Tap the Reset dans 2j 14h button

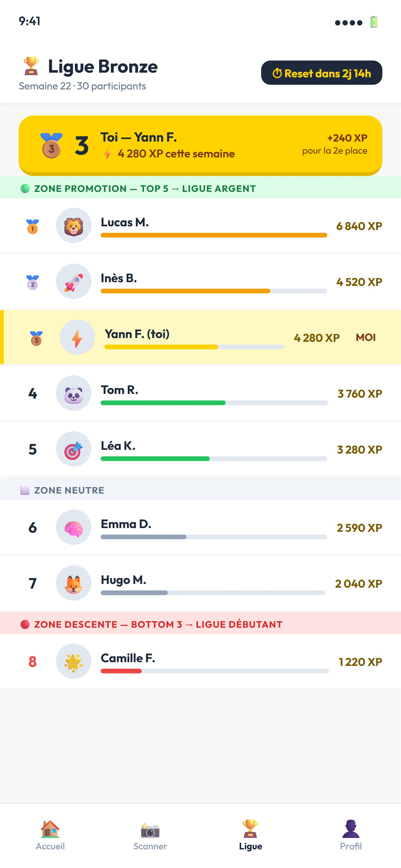coord(322,73)
